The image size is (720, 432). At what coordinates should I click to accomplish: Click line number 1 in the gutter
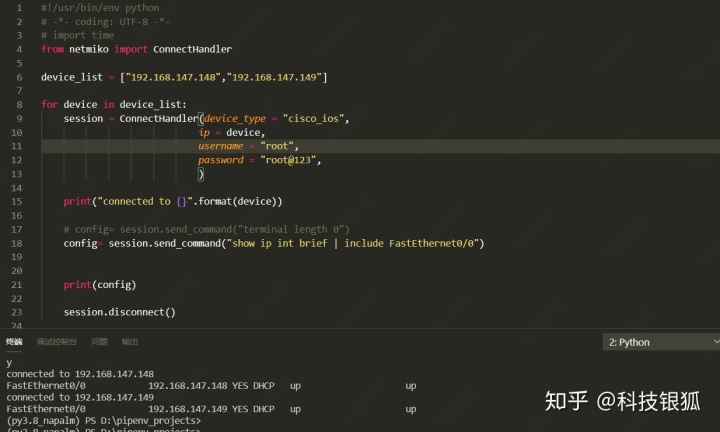[19, 8]
